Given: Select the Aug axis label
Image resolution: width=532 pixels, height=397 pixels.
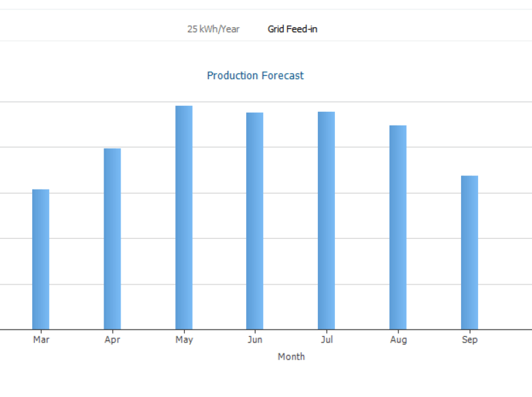Looking at the screenshot, I should (398, 340).
